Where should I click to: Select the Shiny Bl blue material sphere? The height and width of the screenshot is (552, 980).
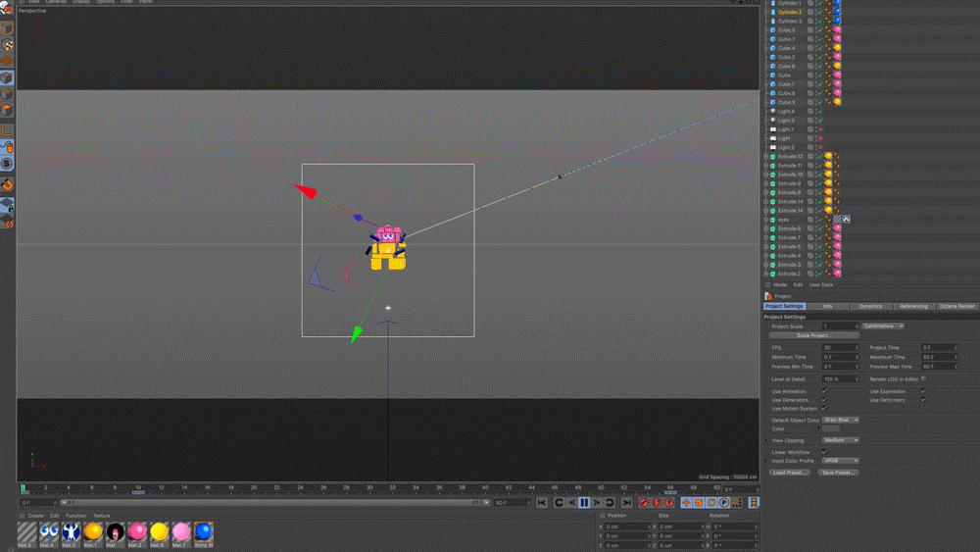tap(203, 532)
